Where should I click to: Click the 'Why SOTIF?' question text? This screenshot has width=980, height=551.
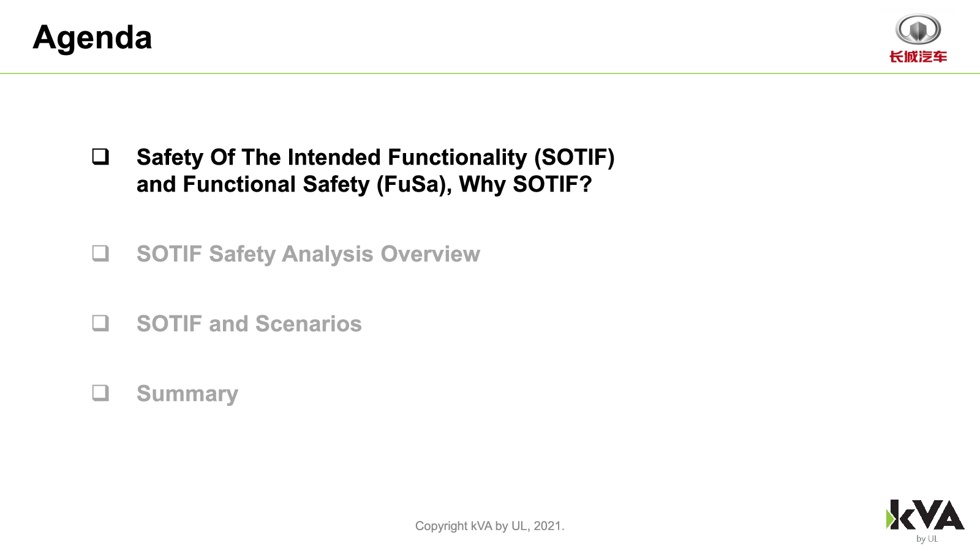526,184
